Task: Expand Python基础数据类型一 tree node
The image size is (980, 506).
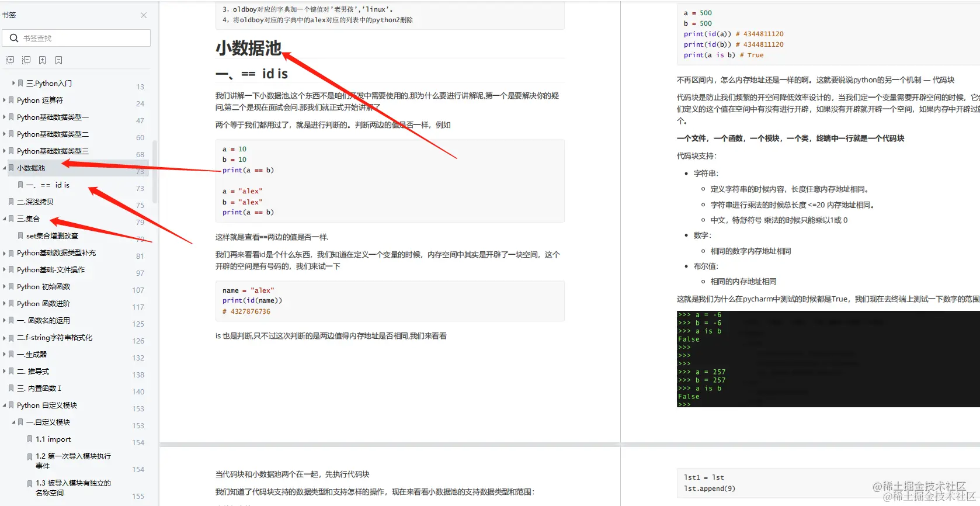Action: (4, 117)
